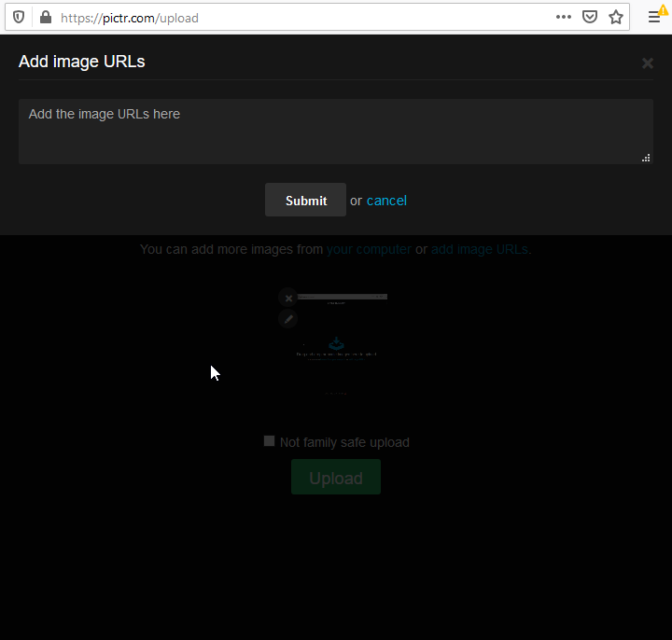Image resolution: width=672 pixels, height=640 pixels.
Task: Edit the queued image with pencil icon
Action: (x=288, y=319)
